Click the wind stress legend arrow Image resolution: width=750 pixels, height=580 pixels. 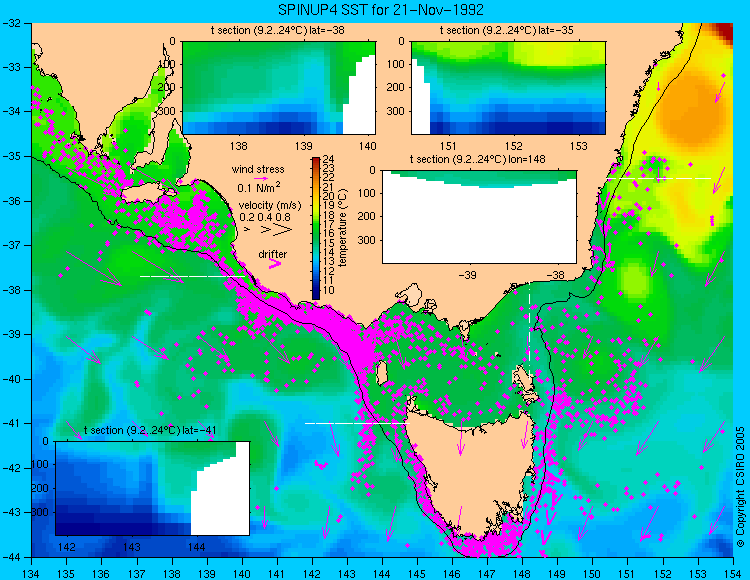point(261,178)
